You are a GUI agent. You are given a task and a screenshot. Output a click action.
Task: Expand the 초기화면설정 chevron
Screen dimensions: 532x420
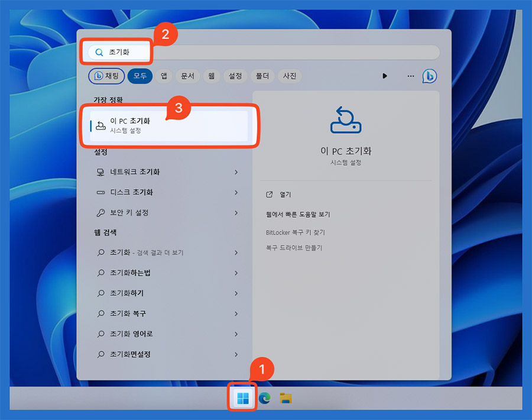pyautogui.click(x=236, y=354)
